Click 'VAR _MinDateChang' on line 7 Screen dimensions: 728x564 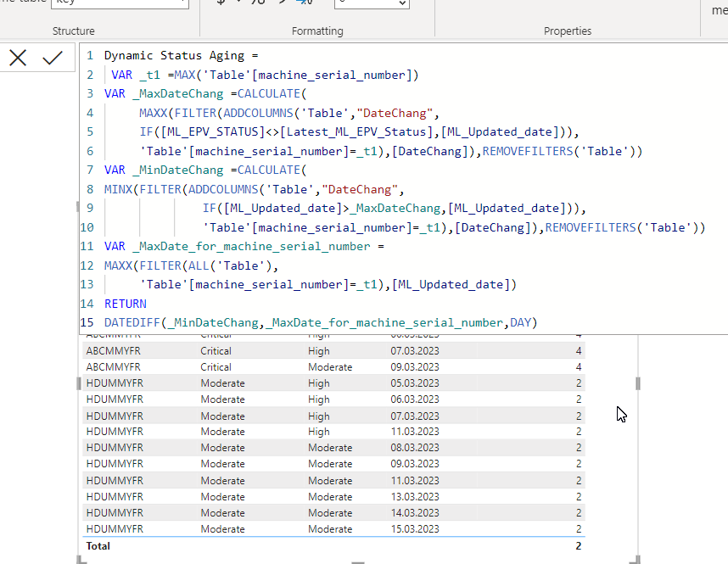[x=164, y=170]
